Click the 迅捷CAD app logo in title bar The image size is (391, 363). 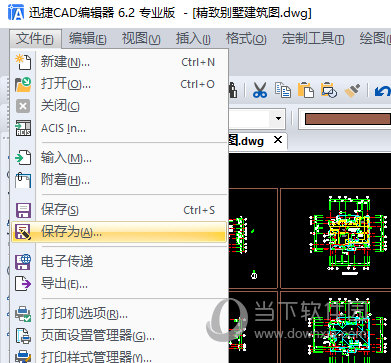(16, 13)
